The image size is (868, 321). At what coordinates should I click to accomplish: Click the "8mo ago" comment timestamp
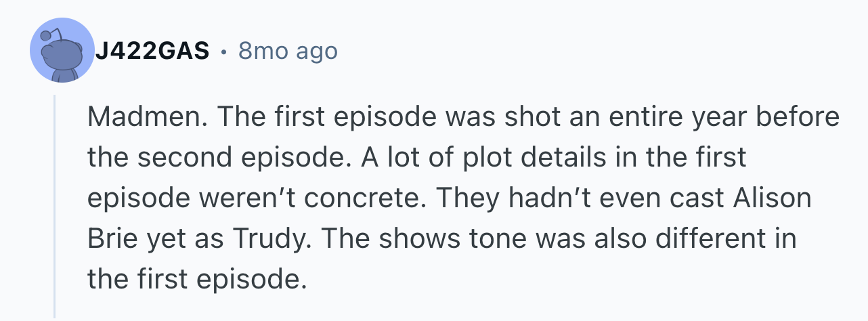click(287, 51)
